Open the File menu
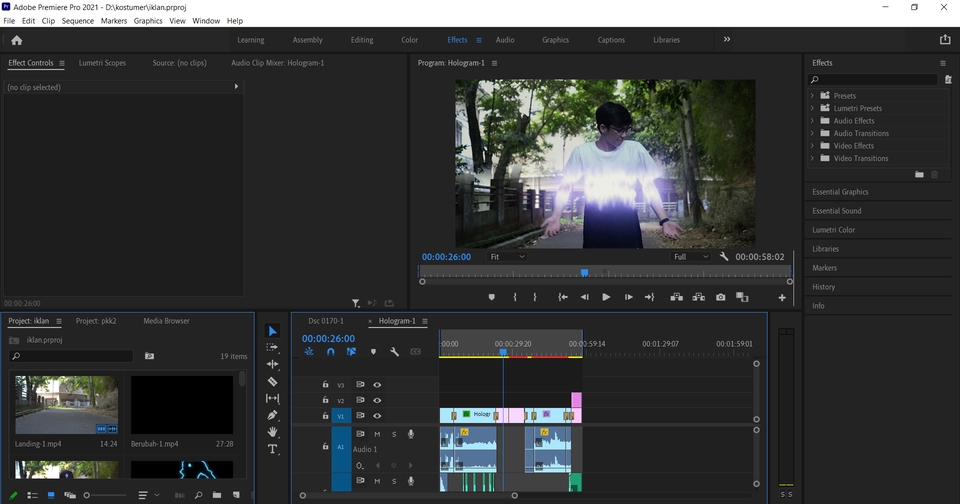 pyautogui.click(x=9, y=21)
